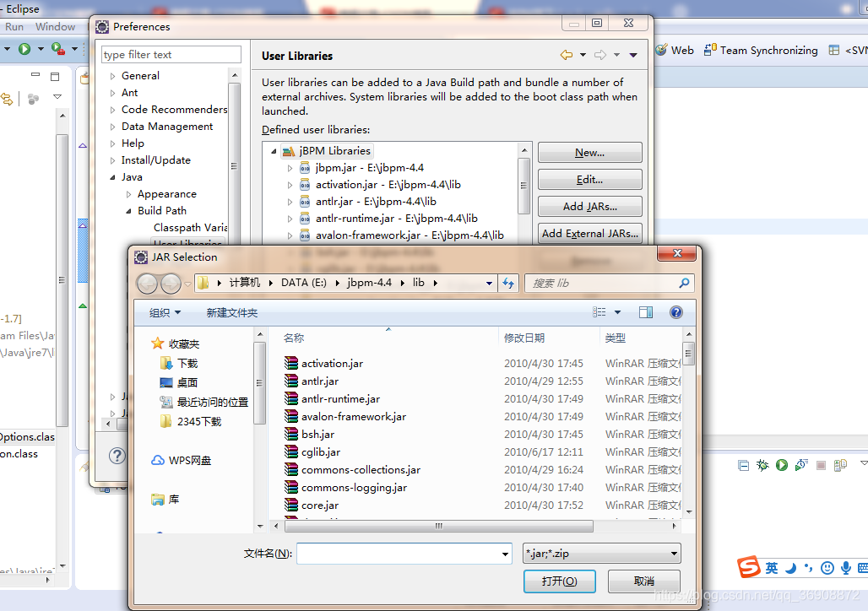
Task: Click the Run button in the Eclipse toolbar
Action: tap(24, 49)
